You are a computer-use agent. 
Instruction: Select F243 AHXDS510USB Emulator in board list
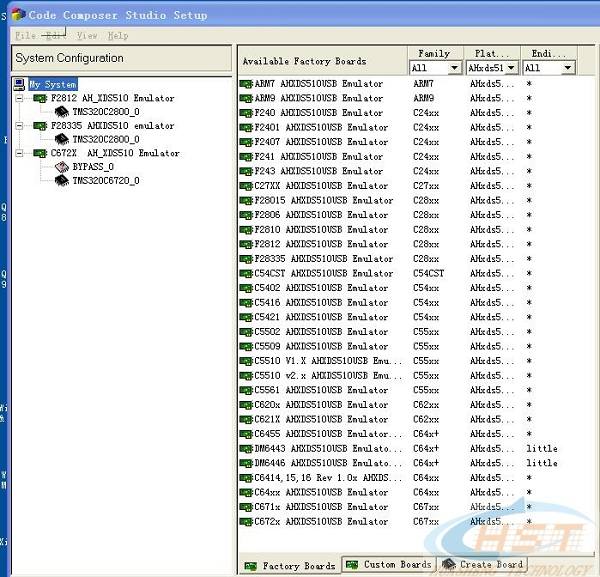point(318,171)
